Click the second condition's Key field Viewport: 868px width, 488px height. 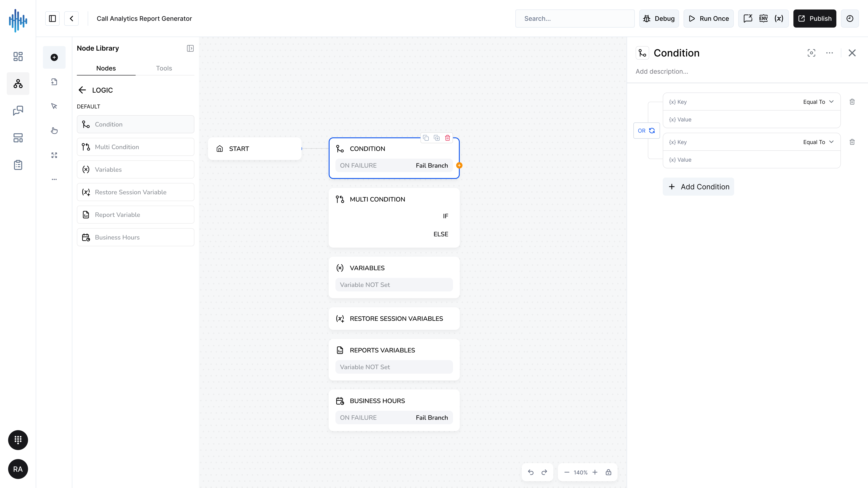coord(731,142)
